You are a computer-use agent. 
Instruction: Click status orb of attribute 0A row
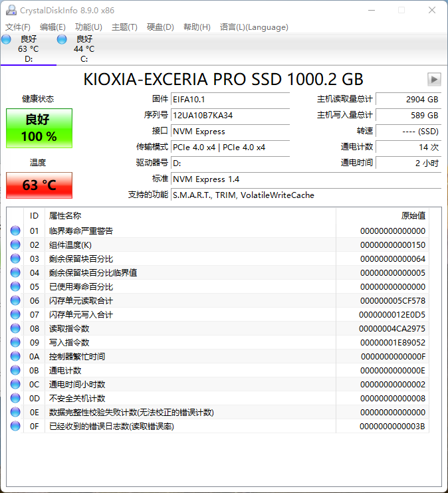coord(15,356)
